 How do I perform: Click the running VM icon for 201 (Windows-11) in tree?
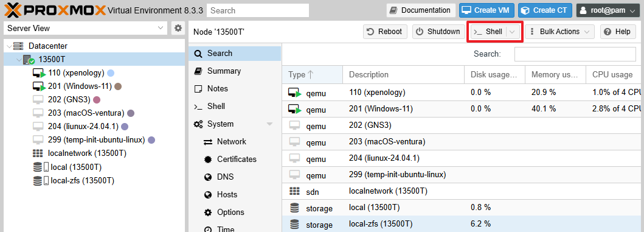39,87
